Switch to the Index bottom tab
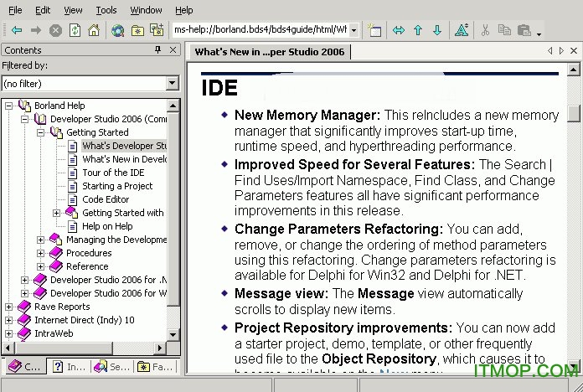This screenshot has width=583, height=392. click(69, 367)
